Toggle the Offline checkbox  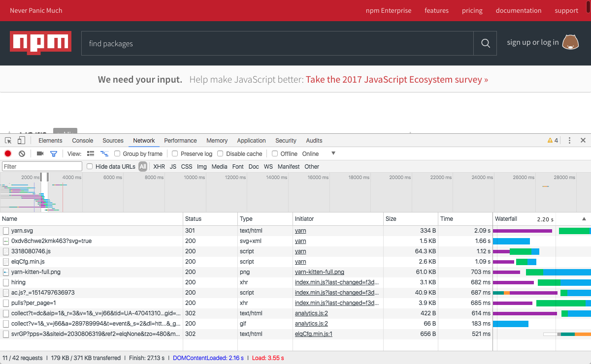pyautogui.click(x=275, y=154)
